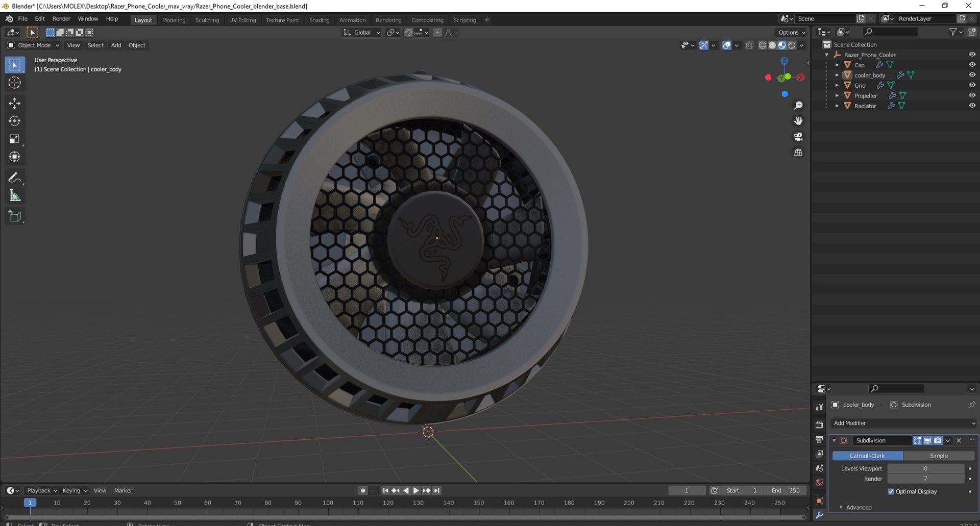
Task: Switch to solid viewport shading
Action: [x=772, y=45]
